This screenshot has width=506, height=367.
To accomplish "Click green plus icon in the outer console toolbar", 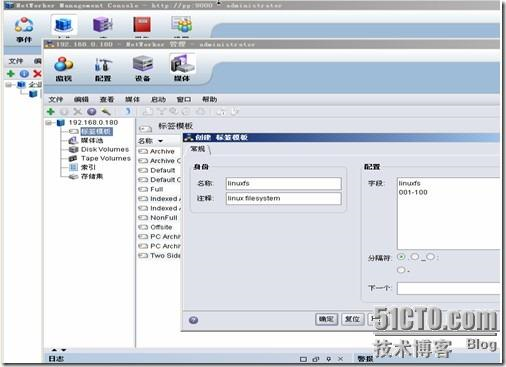I will tap(11, 74).
